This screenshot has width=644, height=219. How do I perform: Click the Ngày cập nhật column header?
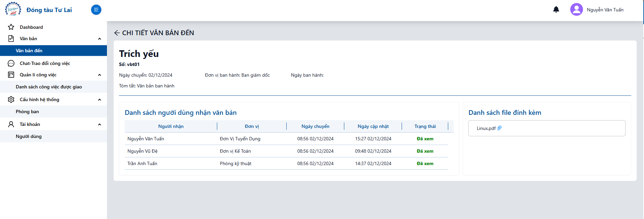373,126
